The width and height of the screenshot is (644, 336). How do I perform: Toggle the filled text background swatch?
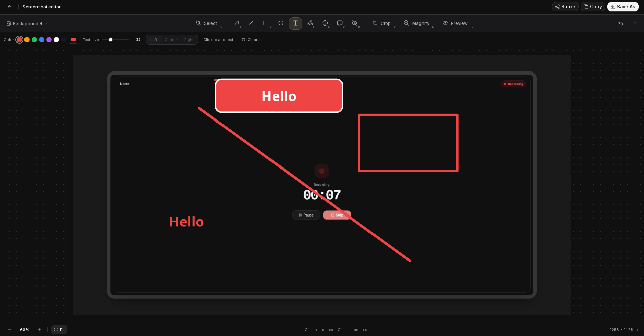click(73, 40)
